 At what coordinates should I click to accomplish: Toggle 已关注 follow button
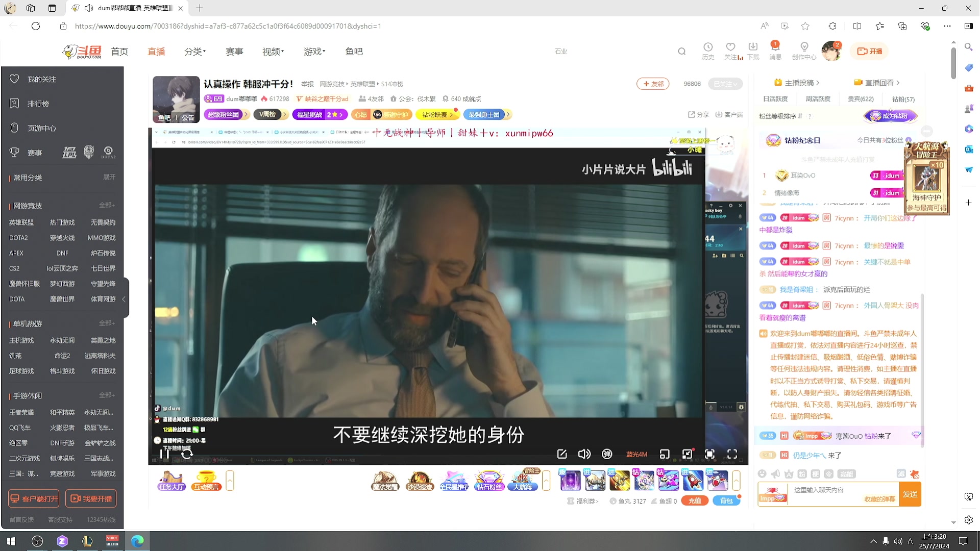point(725,84)
